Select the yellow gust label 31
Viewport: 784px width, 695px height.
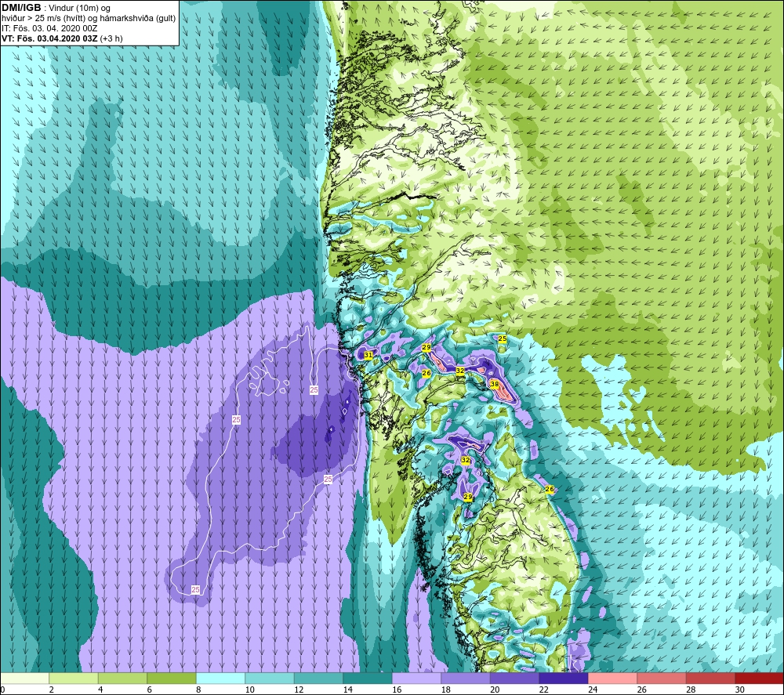click(368, 355)
